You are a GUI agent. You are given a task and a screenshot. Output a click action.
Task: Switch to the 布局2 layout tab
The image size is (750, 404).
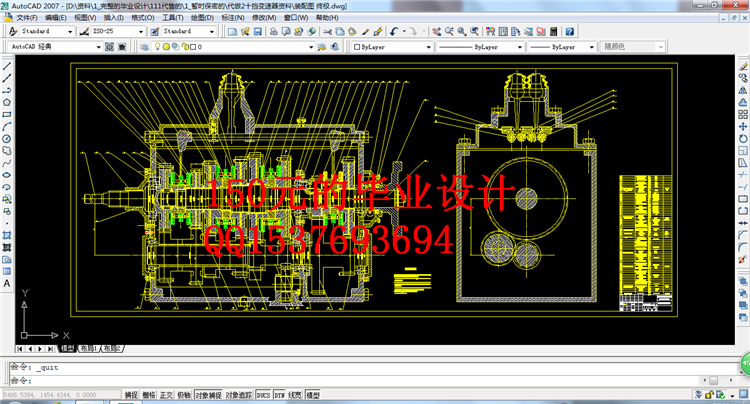coord(113,349)
